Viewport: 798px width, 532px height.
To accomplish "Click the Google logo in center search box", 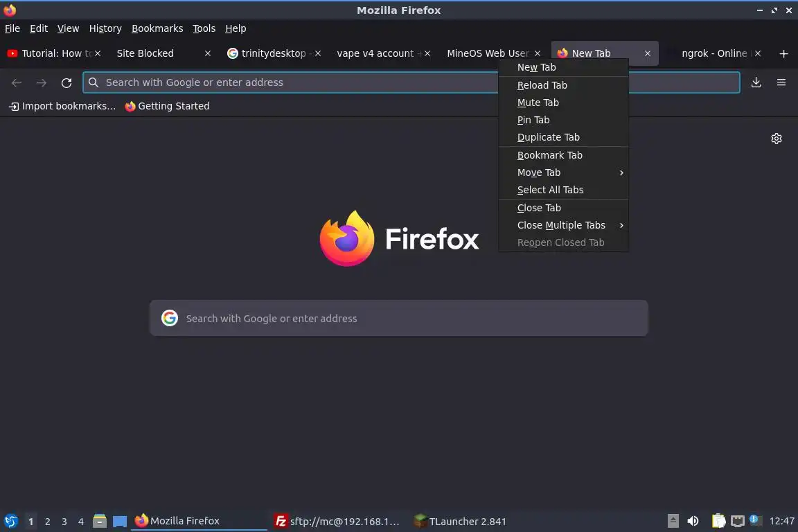I will point(170,318).
